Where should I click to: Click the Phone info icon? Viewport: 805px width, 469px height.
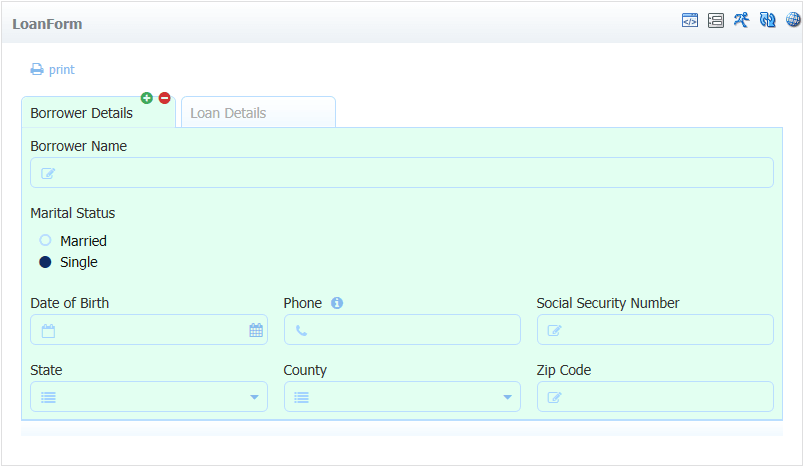pyautogui.click(x=337, y=303)
